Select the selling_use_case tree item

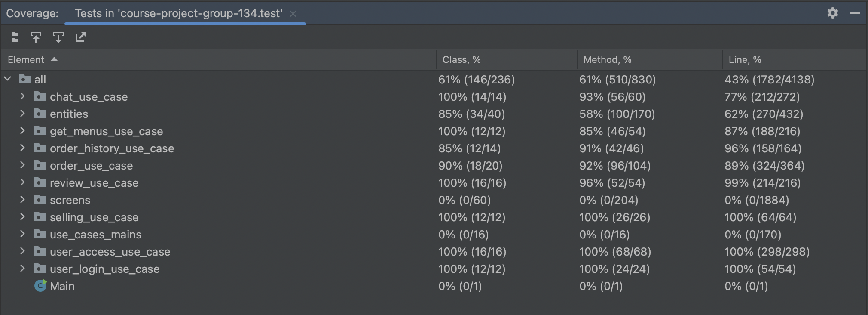[x=94, y=217]
